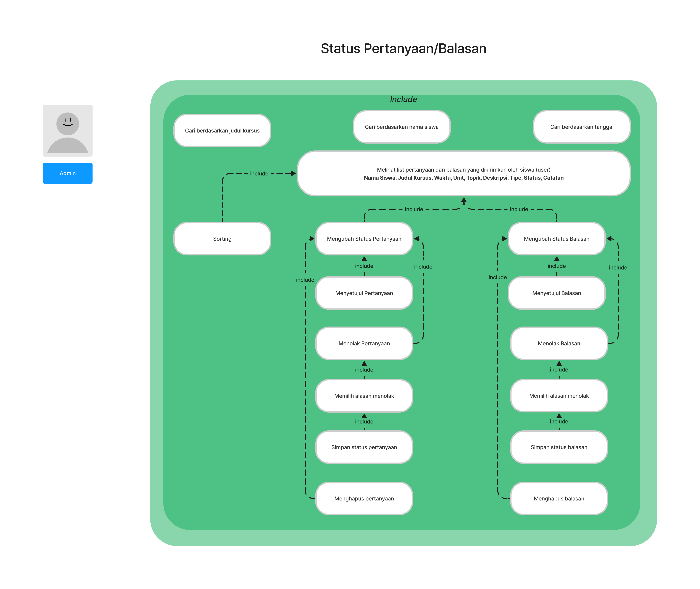The image size is (700, 589).
Task: Click the Admin avatar icon
Action: click(67, 130)
